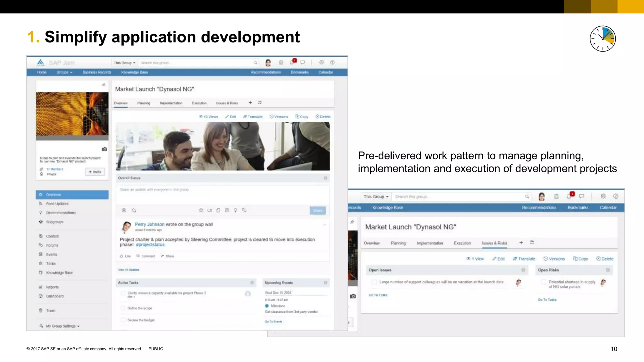Check the Potential shortage in supply risk
This screenshot has height=362, width=644.
(543, 282)
